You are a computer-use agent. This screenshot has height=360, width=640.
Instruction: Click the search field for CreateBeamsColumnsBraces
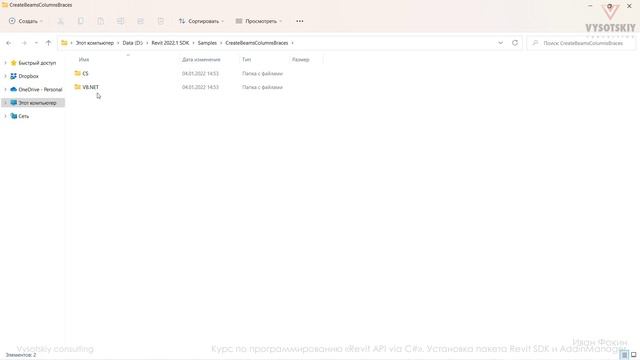click(581, 43)
